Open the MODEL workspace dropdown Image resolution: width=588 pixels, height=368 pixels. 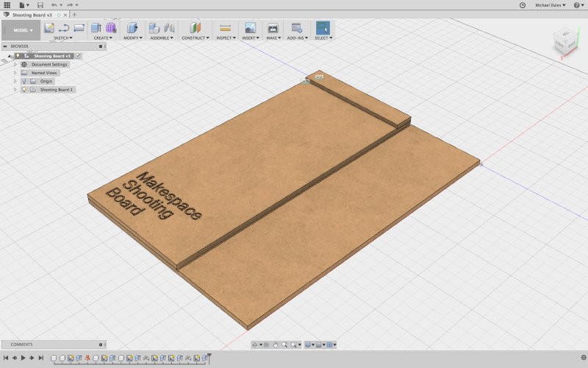click(21, 30)
